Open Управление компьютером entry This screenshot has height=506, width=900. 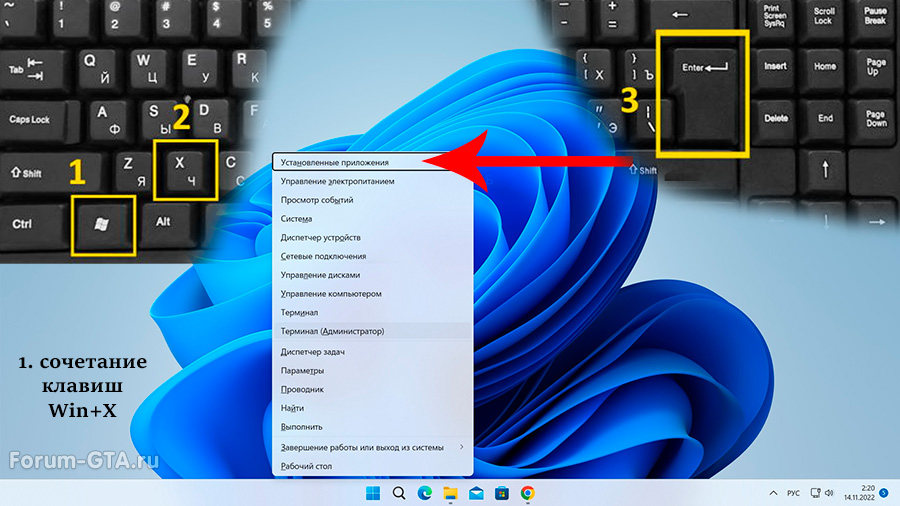(x=372, y=294)
